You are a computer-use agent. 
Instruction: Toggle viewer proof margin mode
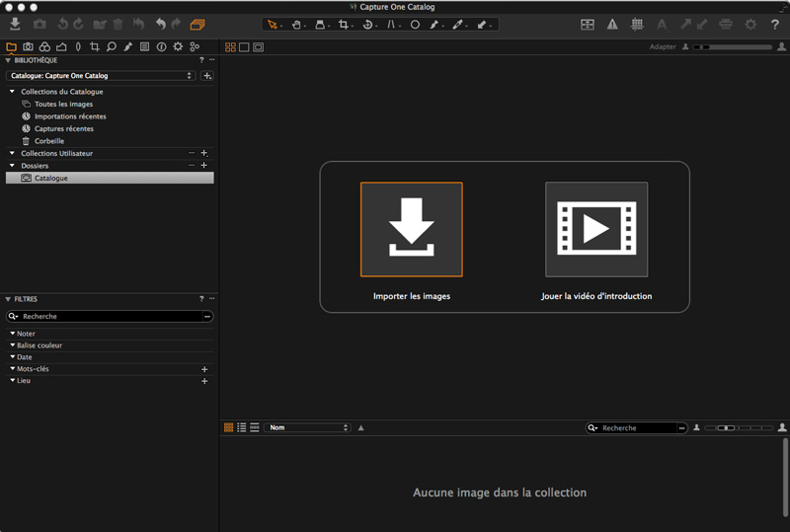(x=258, y=46)
